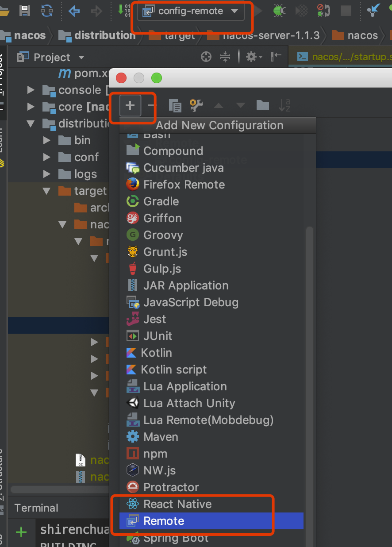Run with coverage icon
The height and width of the screenshot is (547, 392).
point(301,11)
